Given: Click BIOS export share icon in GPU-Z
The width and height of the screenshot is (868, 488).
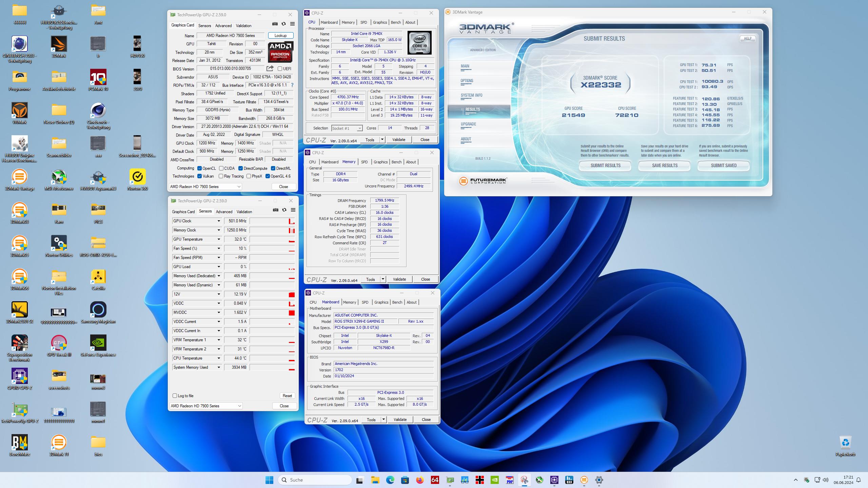Looking at the screenshot, I should coord(270,68).
